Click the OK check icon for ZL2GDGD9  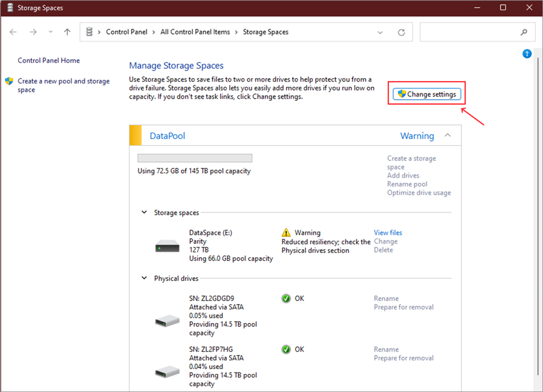point(286,298)
